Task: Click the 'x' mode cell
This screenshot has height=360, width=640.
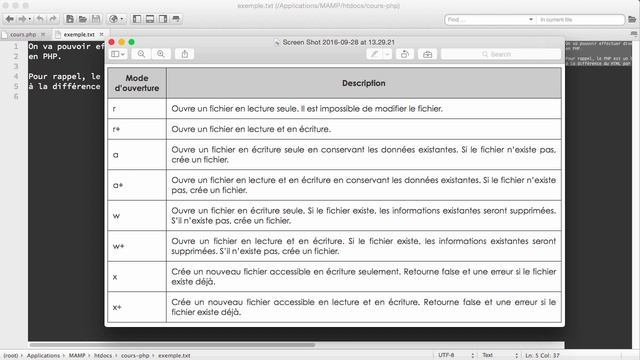Action: [137, 277]
